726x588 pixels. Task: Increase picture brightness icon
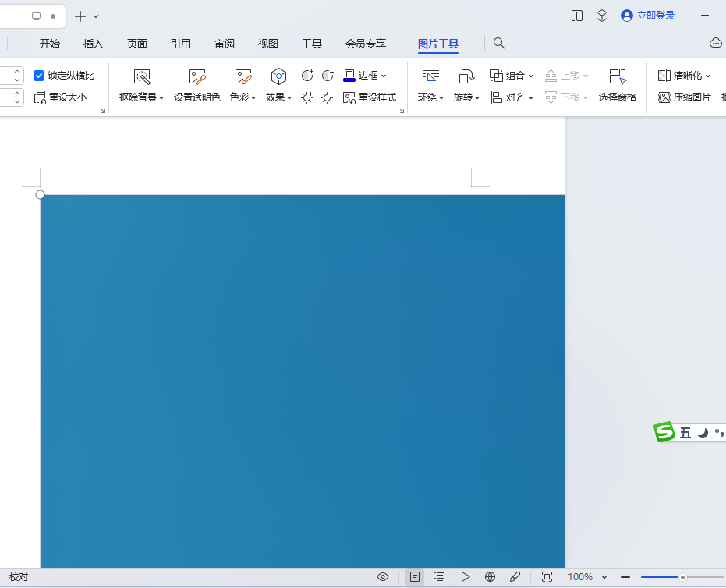[307, 97]
